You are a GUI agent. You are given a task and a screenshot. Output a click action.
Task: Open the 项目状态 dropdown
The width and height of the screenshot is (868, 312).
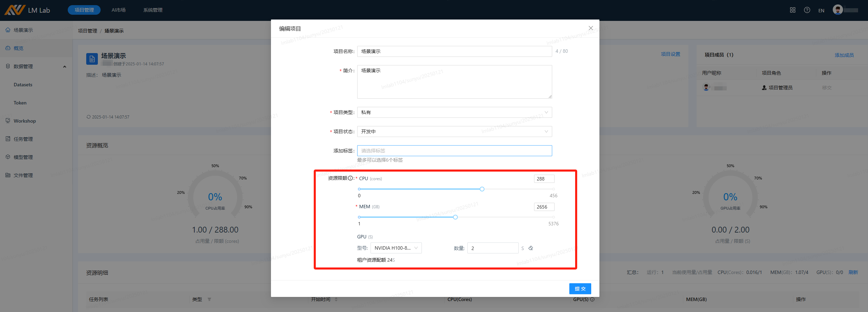pyautogui.click(x=454, y=132)
